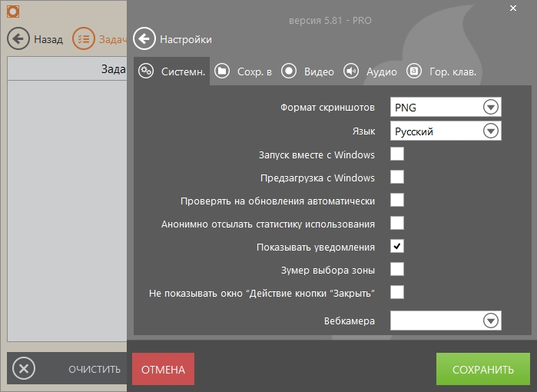The image size is (537, 392).
Task: Click the Язык label
Action: pyautogui.click(x=363, y=131)
